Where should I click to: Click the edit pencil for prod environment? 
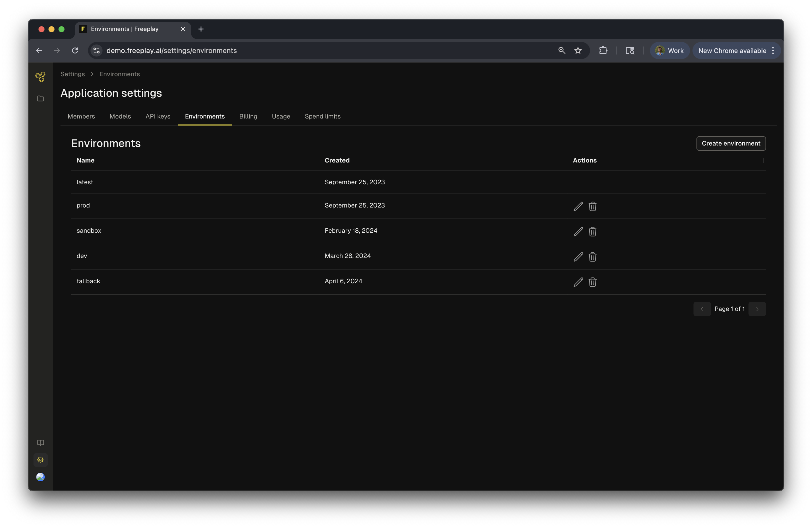coord(578,206)
